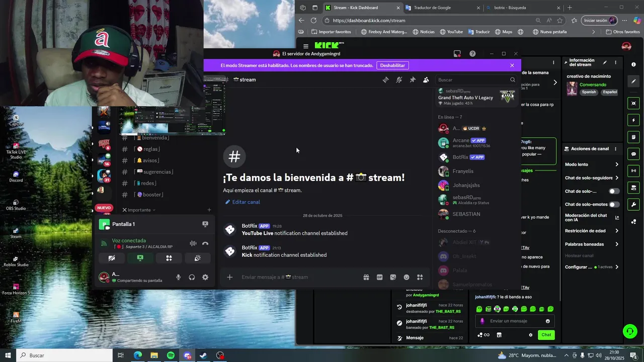644x362 pixels.
Task: Show pinned messages in Discord channel
Action: click(x=413, y=79)
